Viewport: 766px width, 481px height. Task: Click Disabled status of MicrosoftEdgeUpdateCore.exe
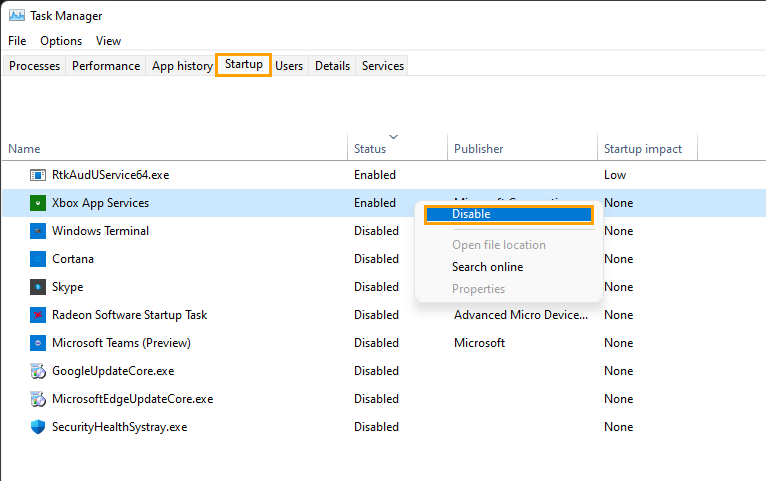coord(376,399)
